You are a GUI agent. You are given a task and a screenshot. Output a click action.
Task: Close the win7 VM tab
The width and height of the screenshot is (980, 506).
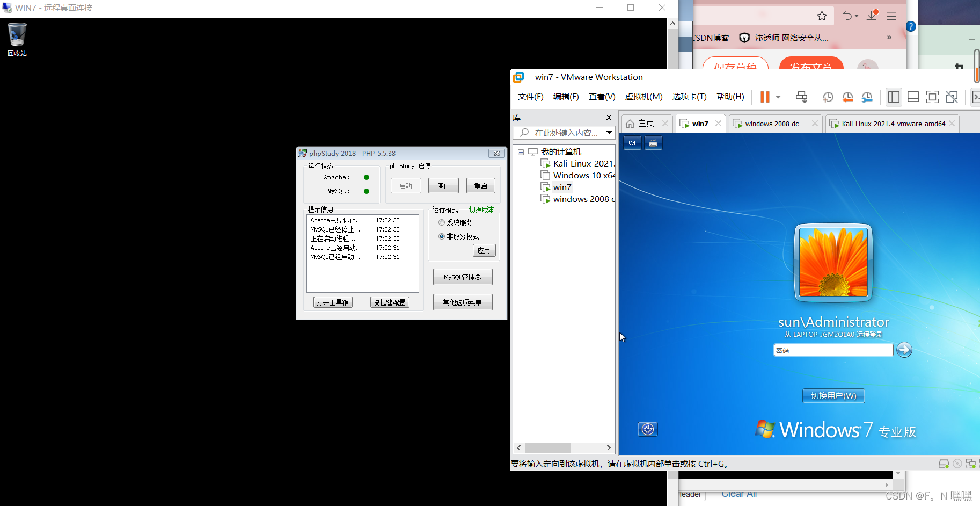pyautogui.click(x=718, y=124)
